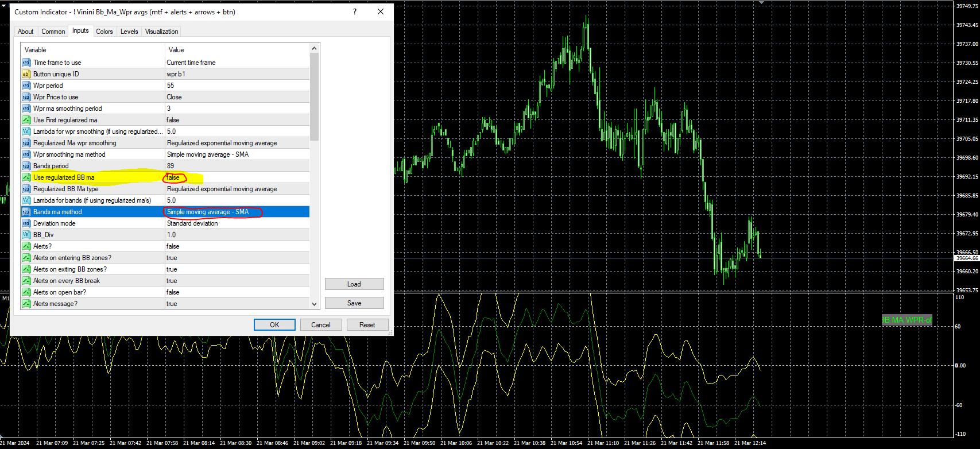Toggle Alerts on open bar? value
The height and width of the screenshot is (449, 980).
coord(237,292)
